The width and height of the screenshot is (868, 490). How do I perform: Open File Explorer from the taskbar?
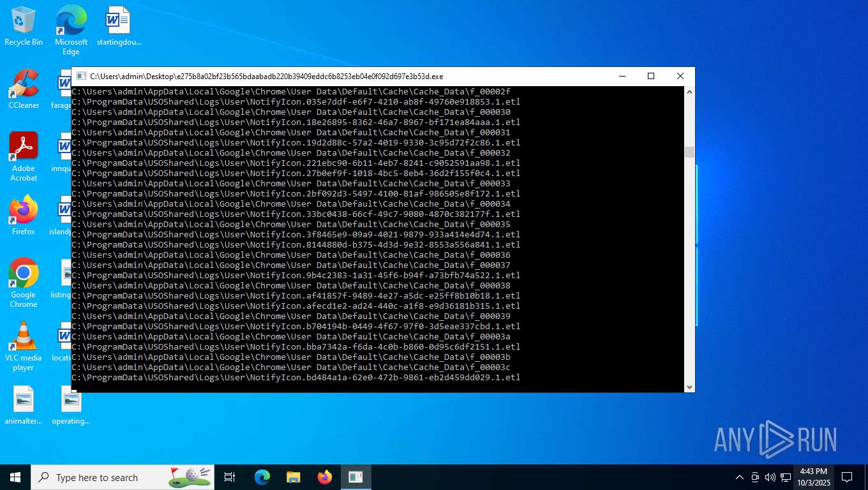293,477
